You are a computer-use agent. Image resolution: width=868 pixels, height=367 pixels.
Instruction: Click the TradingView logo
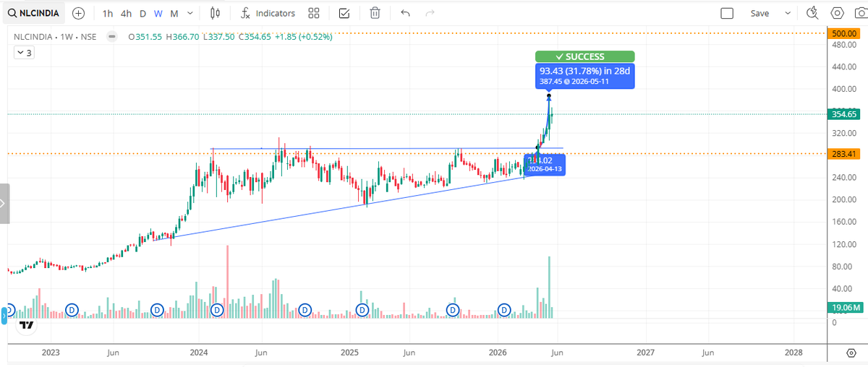27,326
